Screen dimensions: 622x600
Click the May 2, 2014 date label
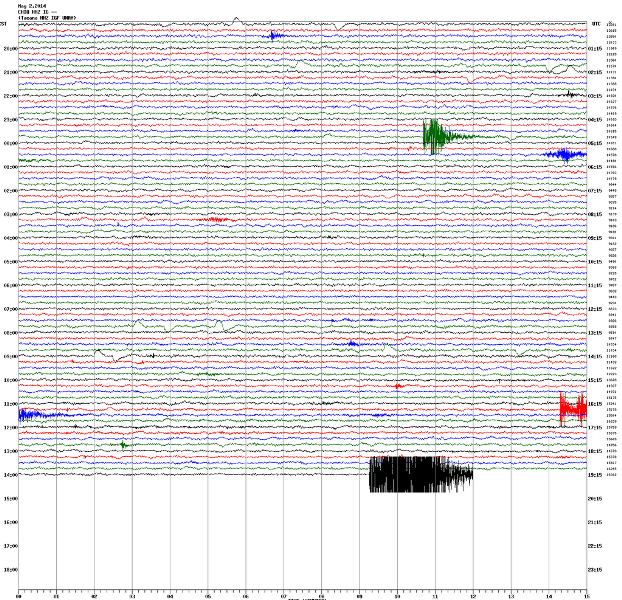click(x=32, y=6)
